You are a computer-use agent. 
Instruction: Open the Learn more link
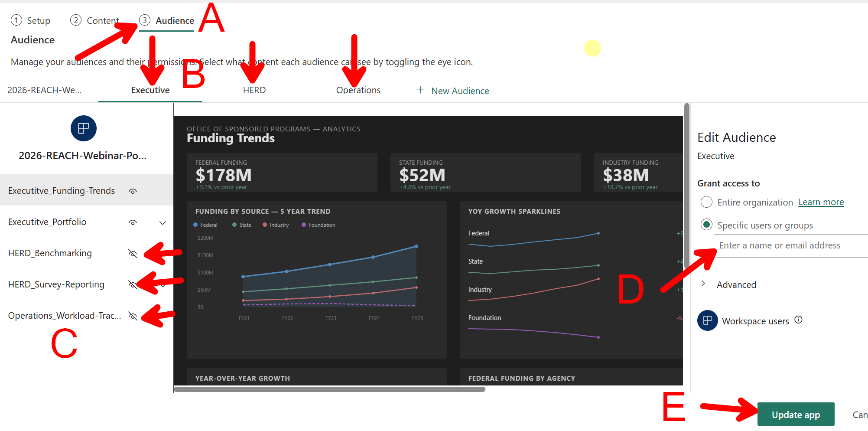point(821,202)
